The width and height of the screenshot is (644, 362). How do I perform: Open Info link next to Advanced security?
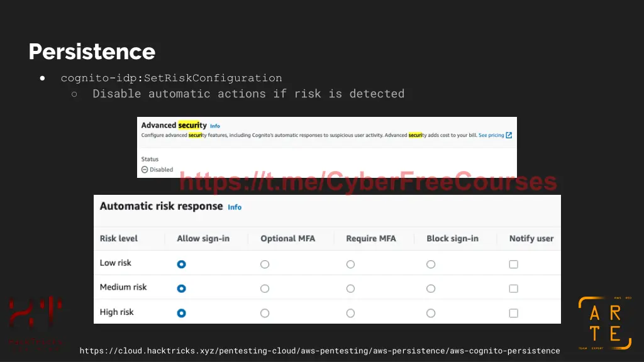coord(215,126)
